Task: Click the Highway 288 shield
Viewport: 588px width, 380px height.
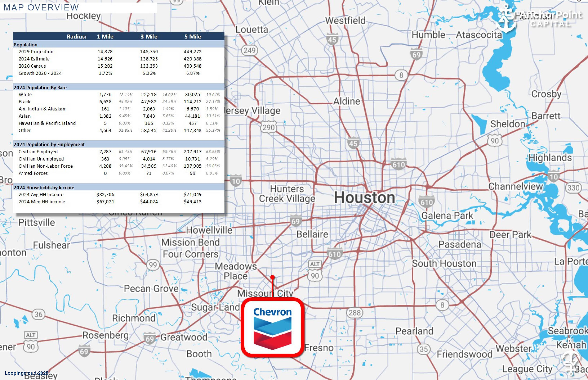Action: pos(355,313)
